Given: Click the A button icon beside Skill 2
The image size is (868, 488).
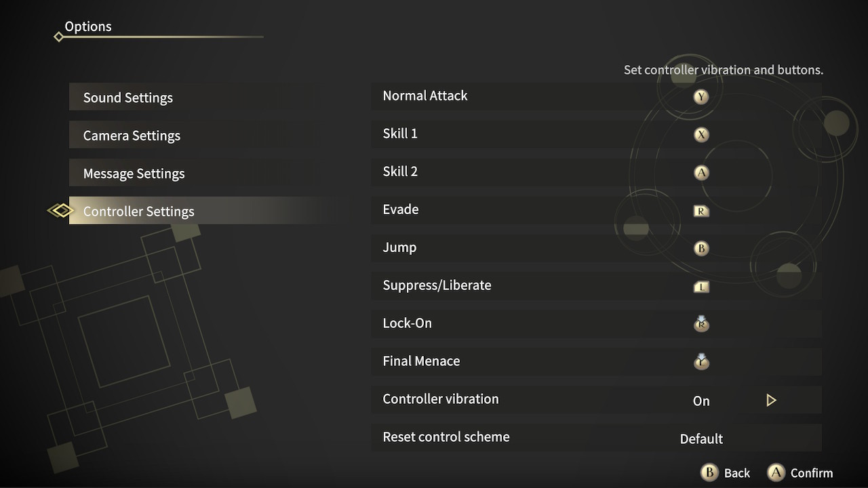Looking at the screenshot, I should coord(701,173).
